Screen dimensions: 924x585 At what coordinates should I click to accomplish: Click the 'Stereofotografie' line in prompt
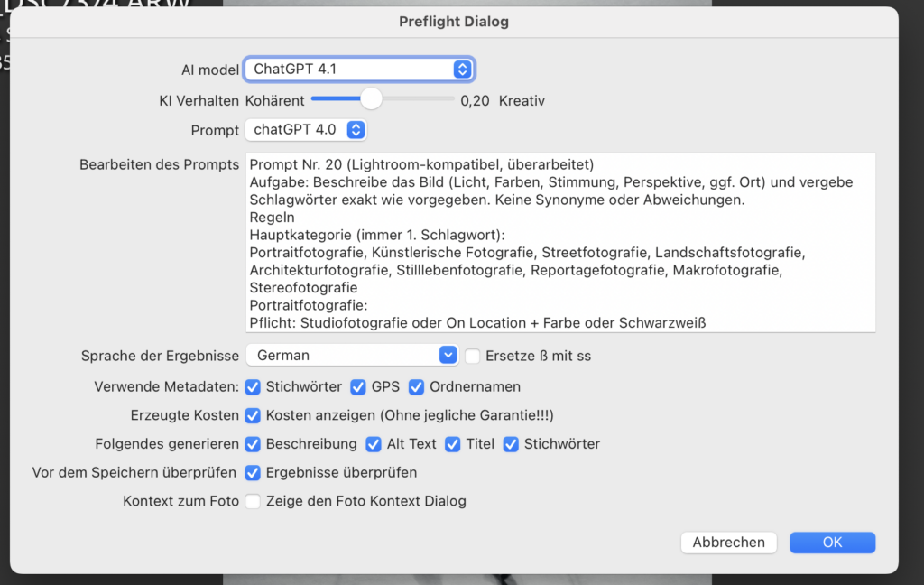303,288
